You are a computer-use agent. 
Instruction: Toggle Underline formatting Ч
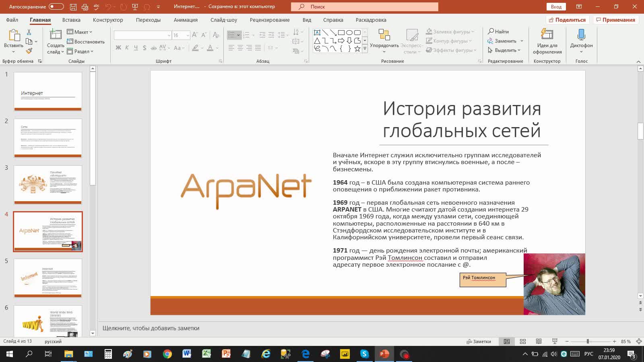coord(136,47)
